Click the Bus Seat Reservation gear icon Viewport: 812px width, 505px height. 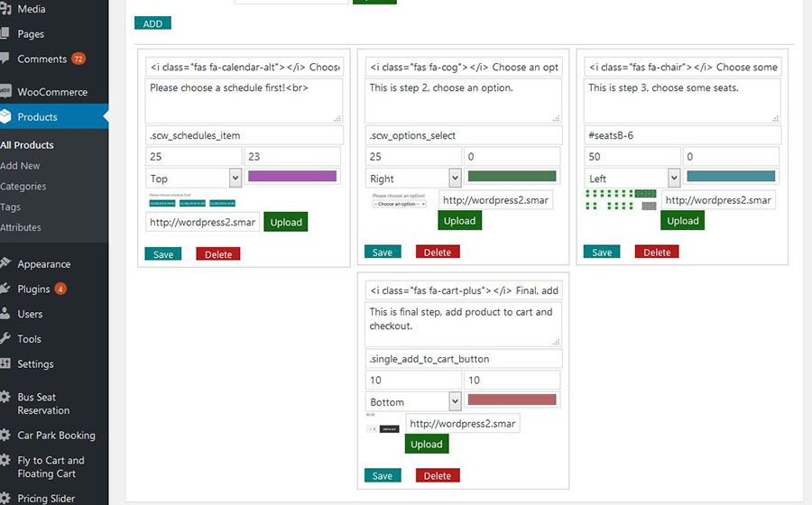(x=5, y=397)
